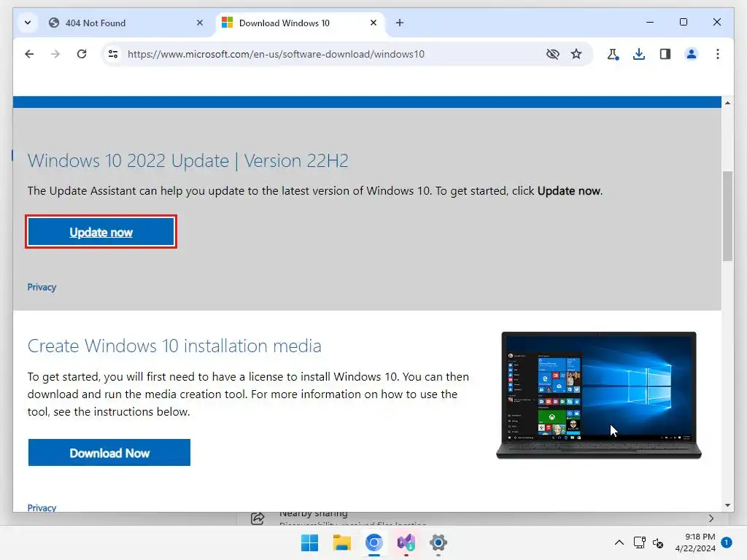This screenshot has height=560, width=747.
Task: Open the notification bell with badge 1
Action: (727, 542)
